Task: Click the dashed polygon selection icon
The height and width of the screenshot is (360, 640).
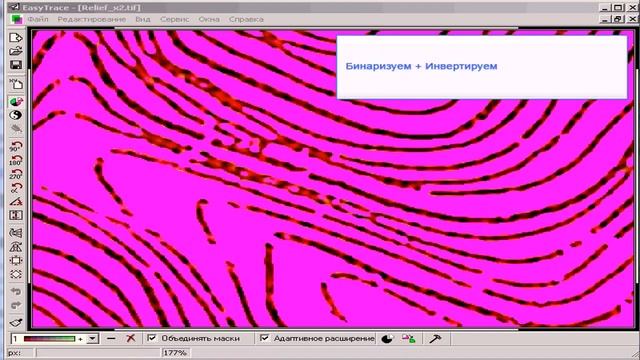Action: click(x=16, y=274)
